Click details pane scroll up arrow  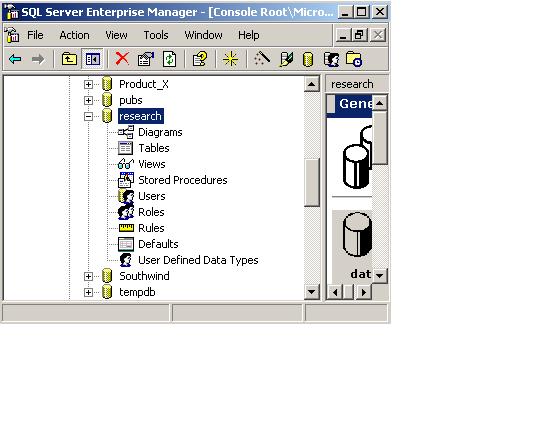[x=380, y=103]
